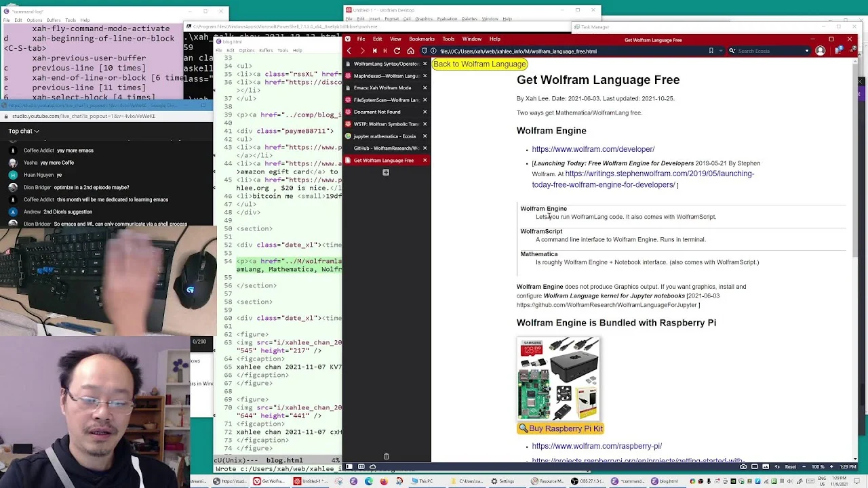Click the browser back arrow icon

point(349,51)
